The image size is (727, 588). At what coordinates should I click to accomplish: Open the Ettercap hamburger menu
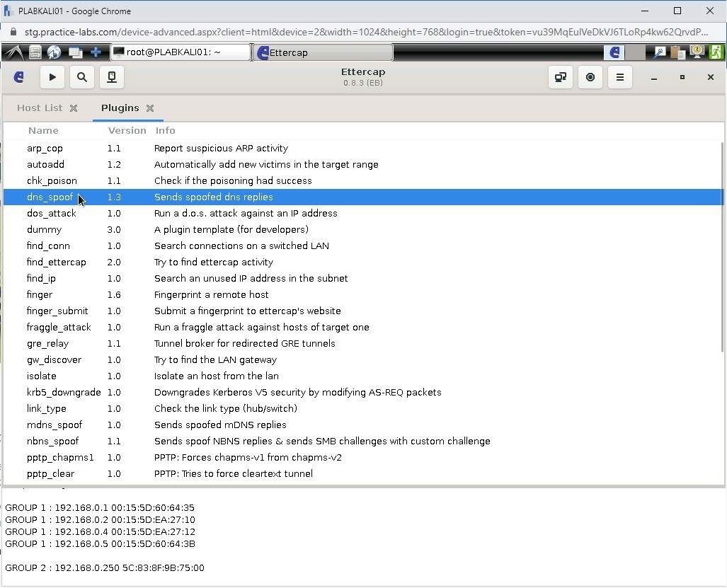click(619, 77)
